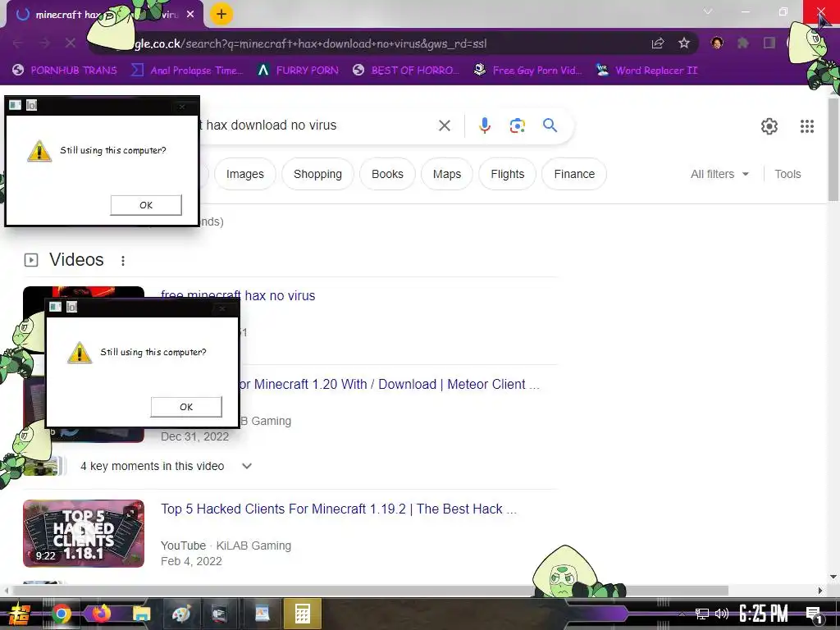Image resolution: width=840 pixels, height=630 pixels.
Task: Close the upper warning dialog
Action: (x=182, y=107)
